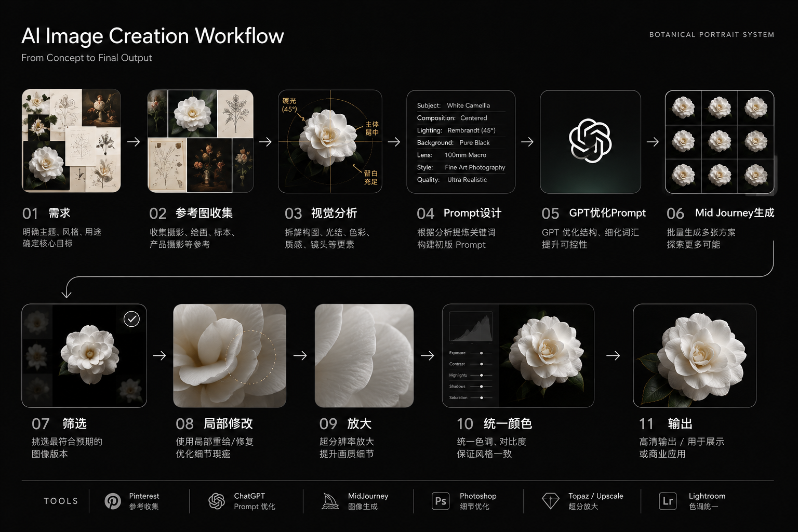Open the step 03 composition analysis image
Viewport: 798px width, 532px height.
330,141
